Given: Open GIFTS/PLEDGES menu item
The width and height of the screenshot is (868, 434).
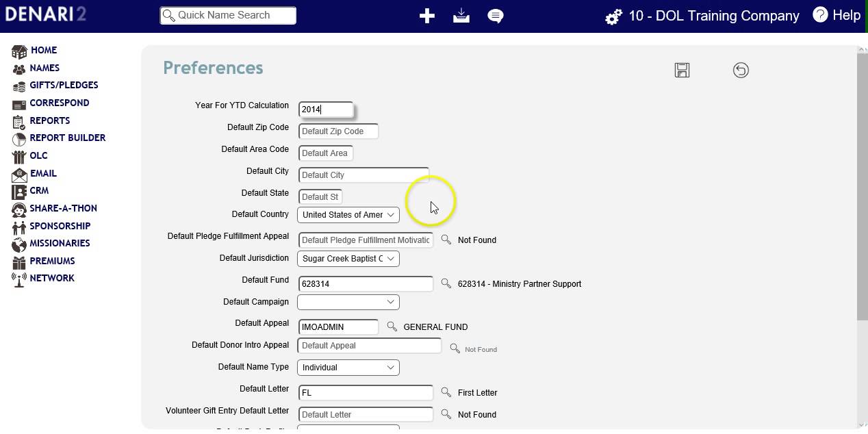Looking at the screenshot, I should pyautogui.click(x=64, y=85).
